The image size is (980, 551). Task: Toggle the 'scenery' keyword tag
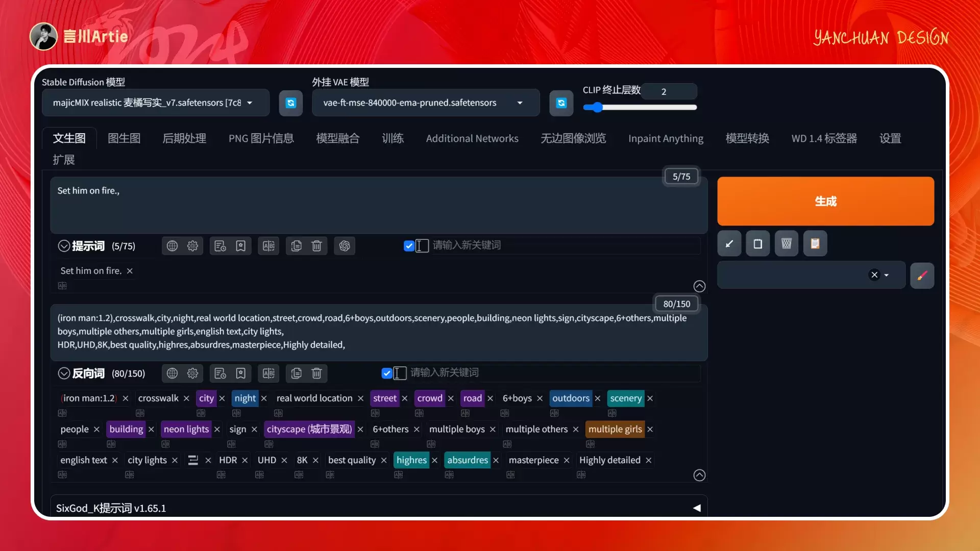coord(626,398)
